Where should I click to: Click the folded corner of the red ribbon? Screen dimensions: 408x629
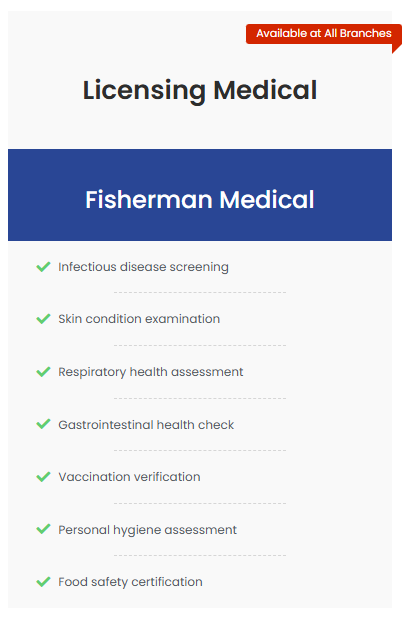tap(396, 49)
